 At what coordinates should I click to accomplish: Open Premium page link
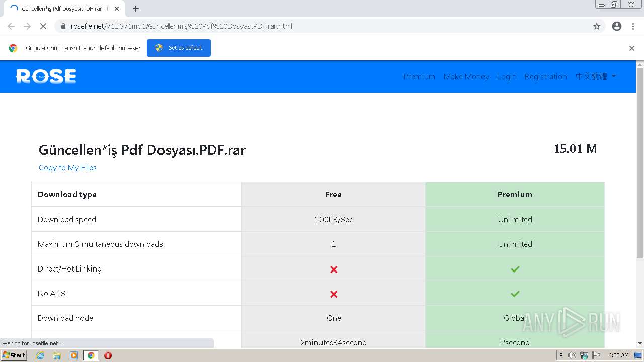click(419, 76)
